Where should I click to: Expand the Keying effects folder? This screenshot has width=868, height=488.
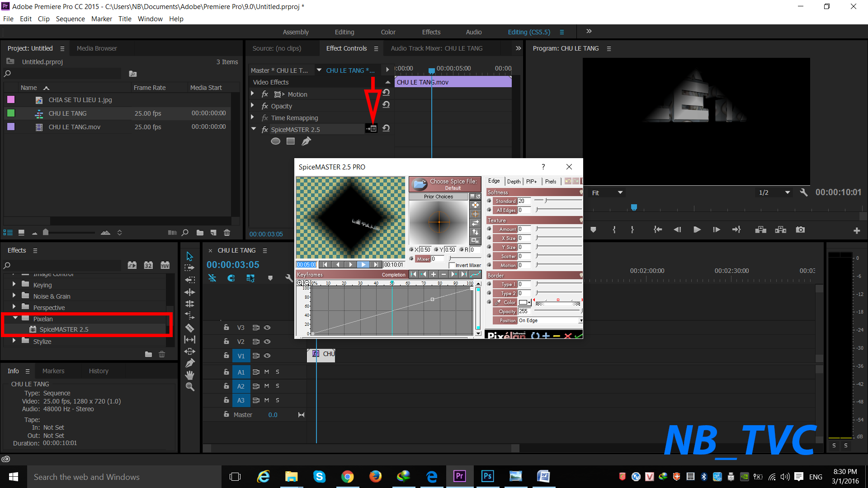(x=14, y=284)
